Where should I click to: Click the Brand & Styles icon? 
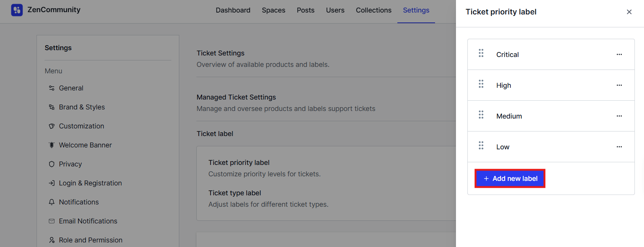pyautogui.click(x=52, y=107)
